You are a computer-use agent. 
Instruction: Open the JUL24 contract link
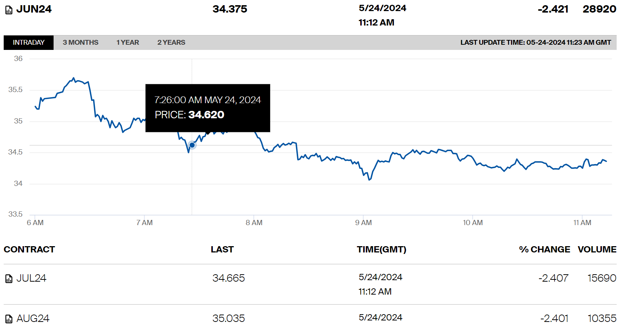pyautogui.click(x=31, y=278)
